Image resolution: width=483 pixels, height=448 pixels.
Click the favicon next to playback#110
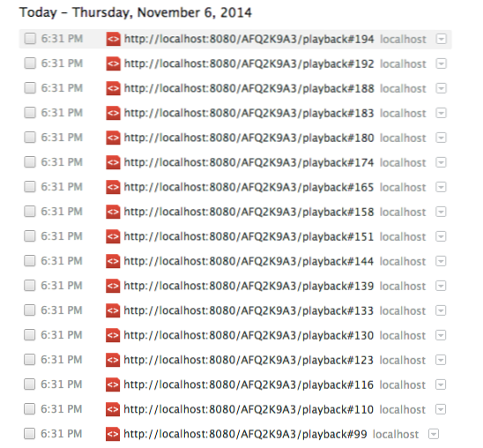pyautogui.click(x=113, y=409)
